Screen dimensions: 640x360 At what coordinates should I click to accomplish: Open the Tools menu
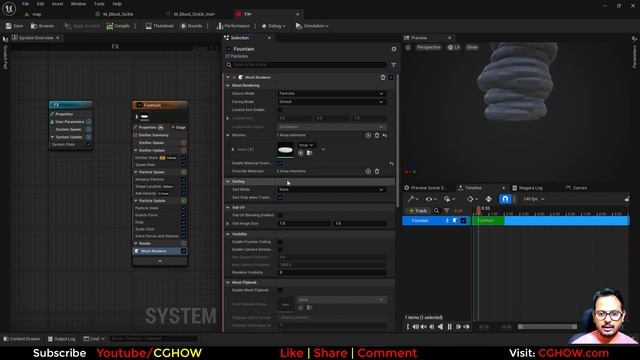tap(99, 4)
